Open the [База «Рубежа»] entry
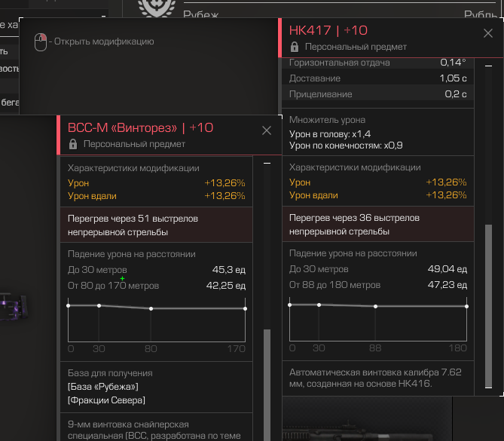 point(103,387)
